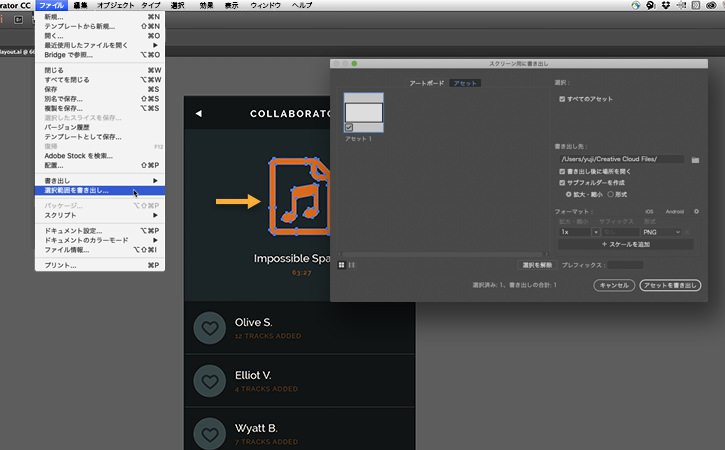Choose プリント... menu item
725x450 pixels.
coord(100,265)
